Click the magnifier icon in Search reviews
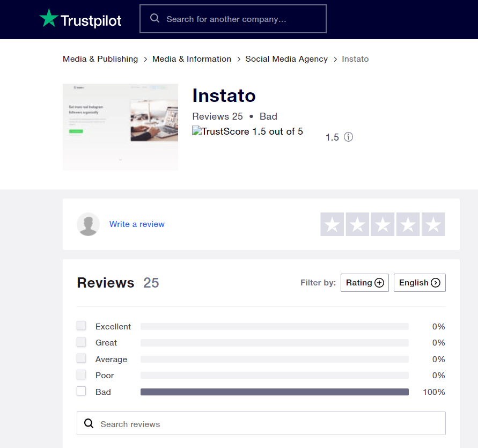 coord(89,423)
